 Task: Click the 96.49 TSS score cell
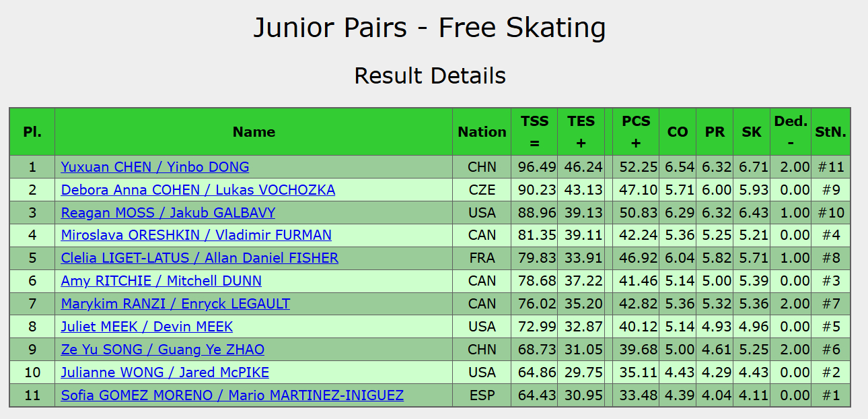tap(535, 167)
